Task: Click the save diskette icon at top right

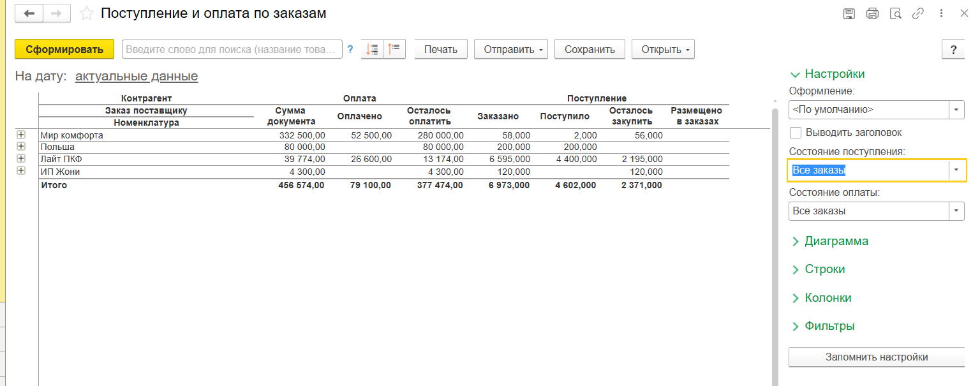Action: coord(849,13)
